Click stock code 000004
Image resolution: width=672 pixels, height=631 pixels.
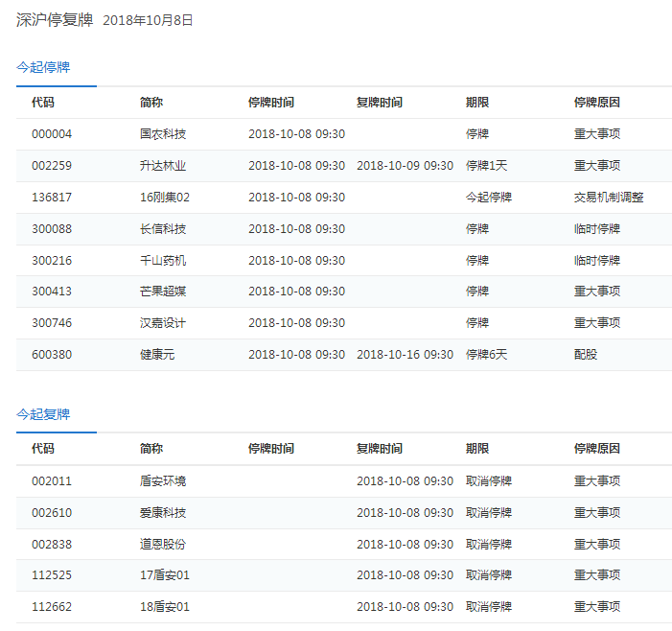point(52,134)
